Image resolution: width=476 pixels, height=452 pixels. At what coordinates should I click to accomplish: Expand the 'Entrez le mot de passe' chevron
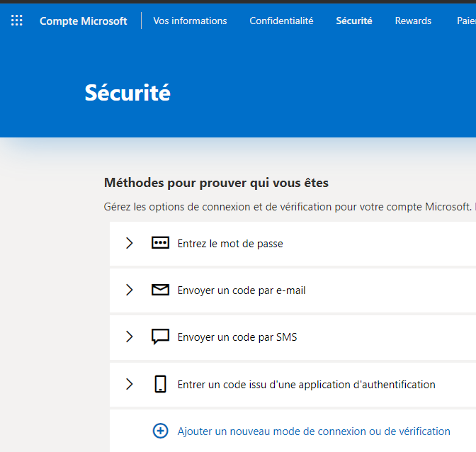tap(129, 243)
